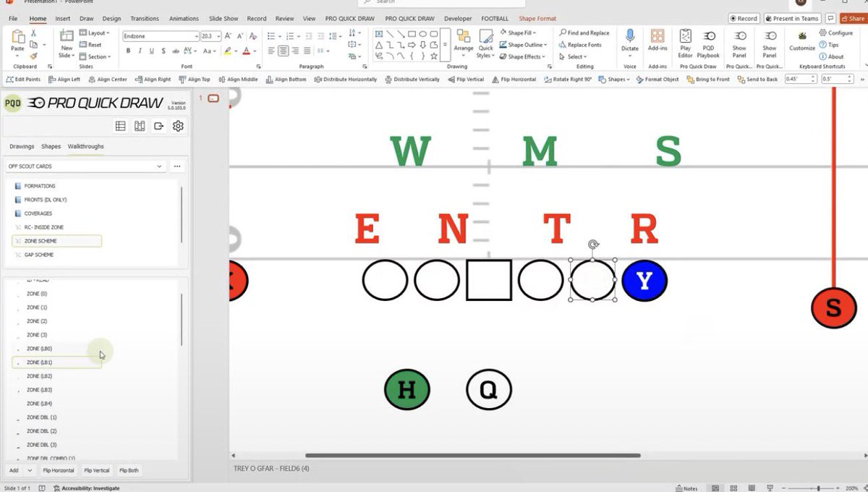Screen dimensions: 868x492
Task: Apply the yellow text highlight color
Action: pos(227,51)
